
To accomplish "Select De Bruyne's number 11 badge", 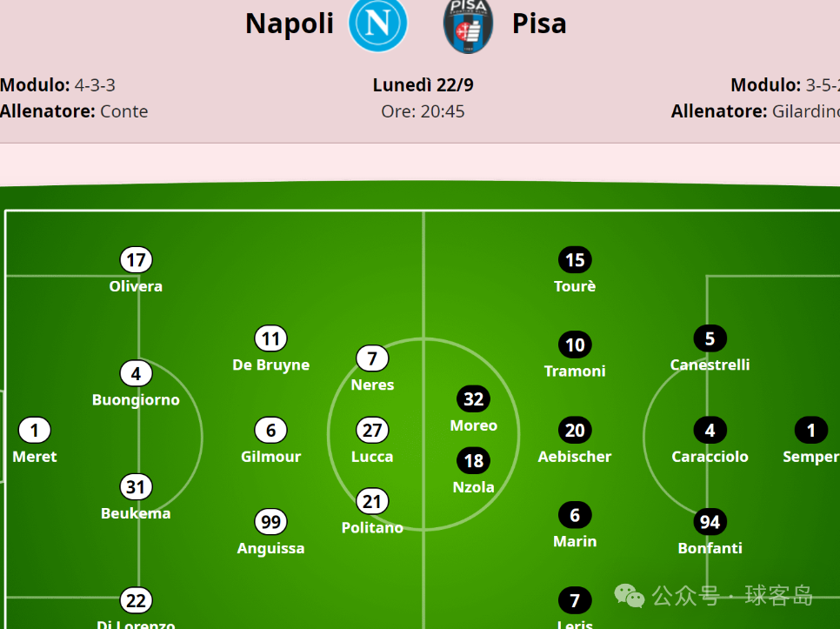I will (x=271, y=338).
